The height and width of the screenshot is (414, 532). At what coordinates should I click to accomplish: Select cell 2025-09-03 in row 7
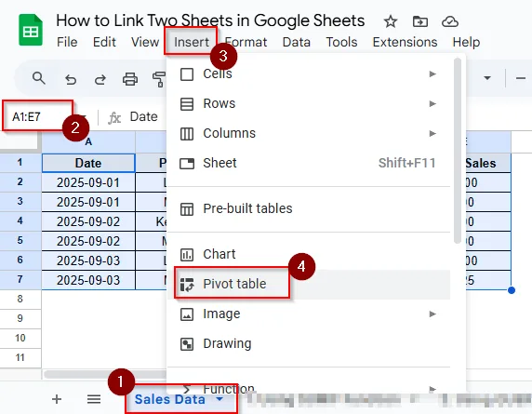point(88,280)
